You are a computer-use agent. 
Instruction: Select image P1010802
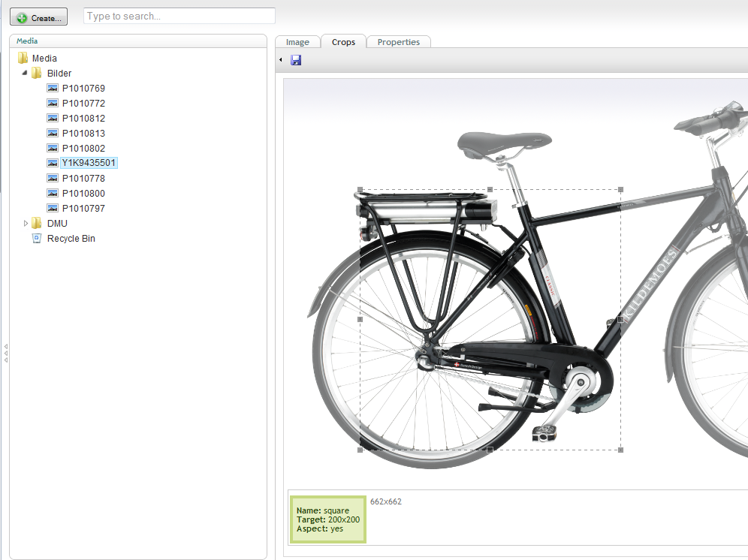coord(83,149)
